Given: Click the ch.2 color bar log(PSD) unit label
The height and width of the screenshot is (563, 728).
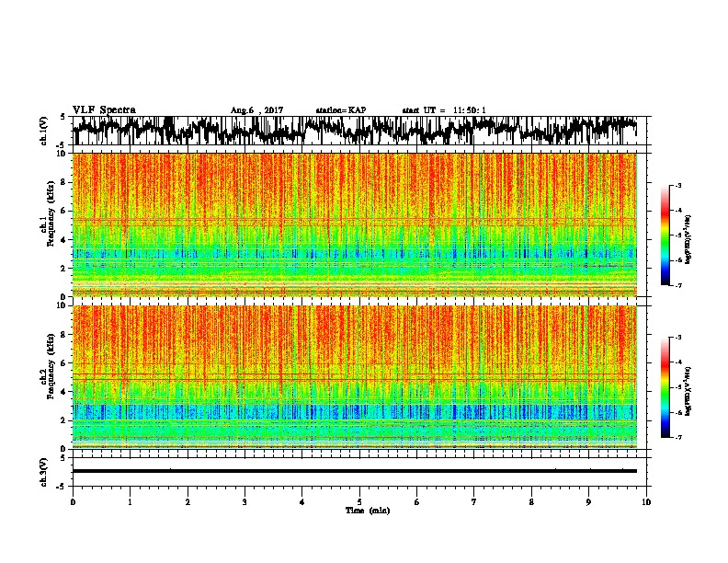Looking at the screenshot, I should 688,391.
